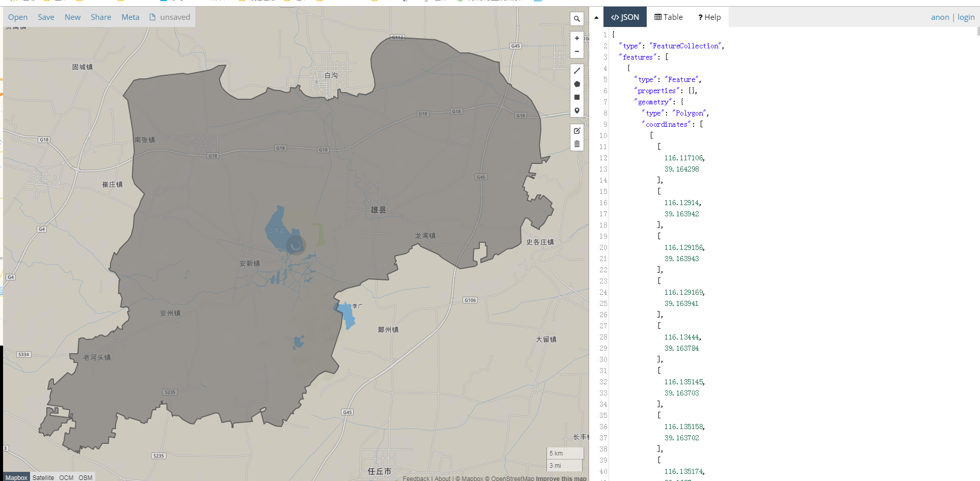
Task: Select the marker placement tool
Action: pos(577,110)
